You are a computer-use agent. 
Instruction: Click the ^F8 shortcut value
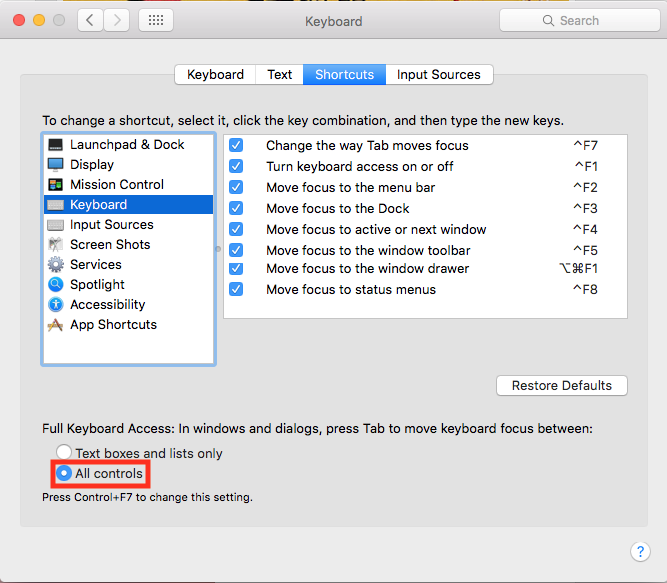585,290
